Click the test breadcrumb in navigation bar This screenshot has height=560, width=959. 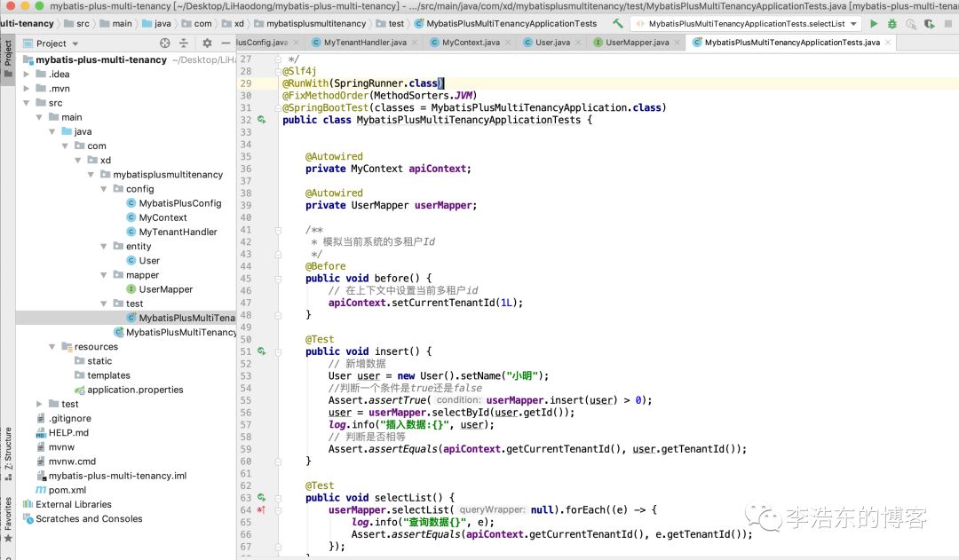(x=390, y=23)
